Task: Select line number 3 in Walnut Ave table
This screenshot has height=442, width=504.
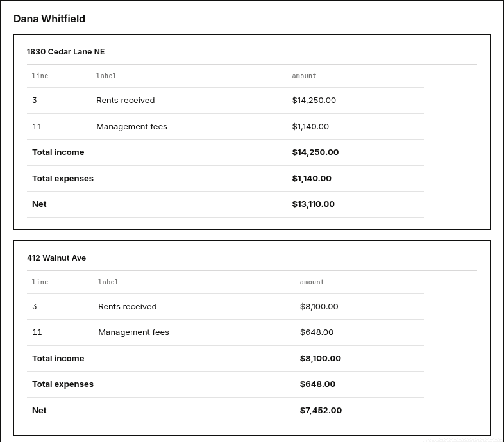Action: [x=35, y=306]
